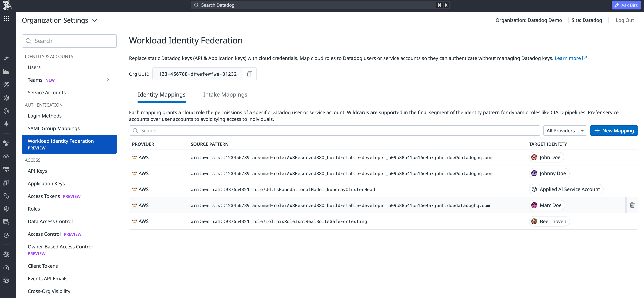Select the Org UUID value text
The height and width of the screenshot is (298, 644).
coord(197,74)
